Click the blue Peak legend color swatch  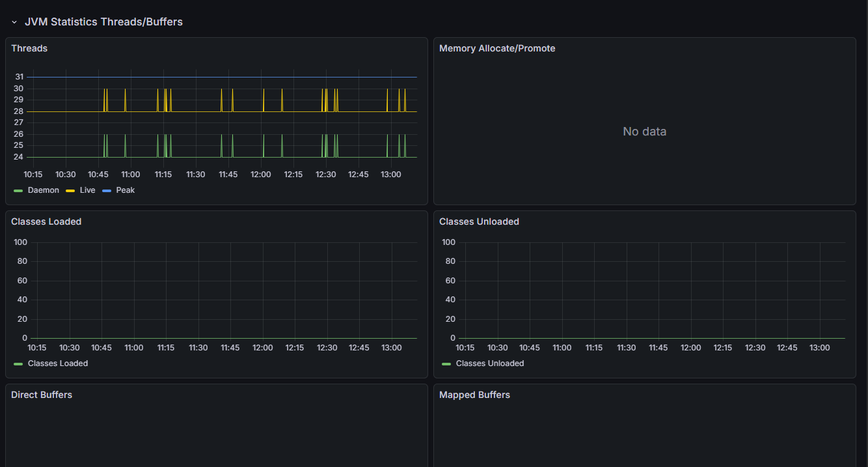coord(107,190)
